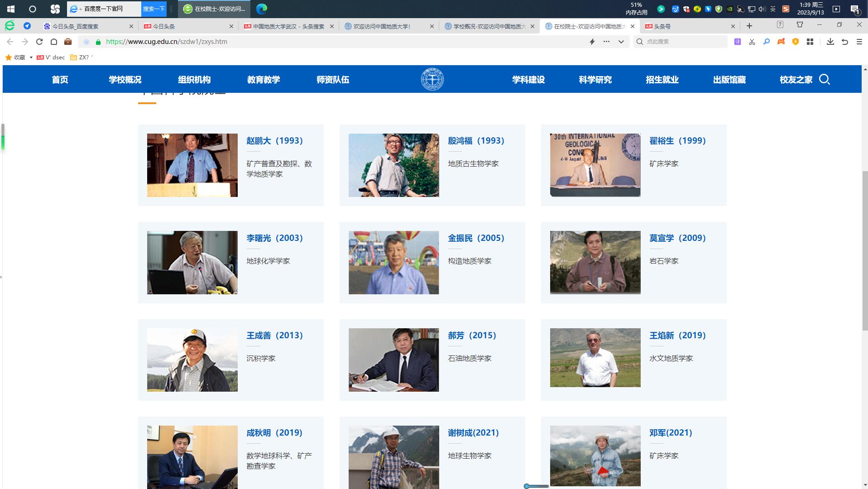Toggle the bookmark star for this page
Screen dimensions: 868x489
8,58
